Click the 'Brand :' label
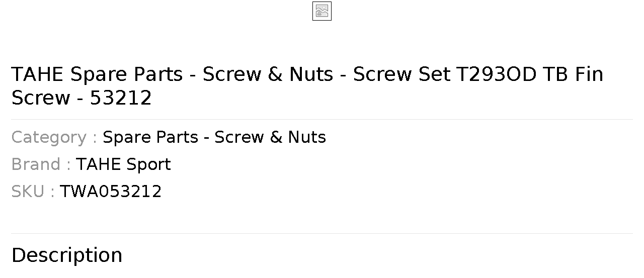The image size is (644, 278). (x=41, y=164)
